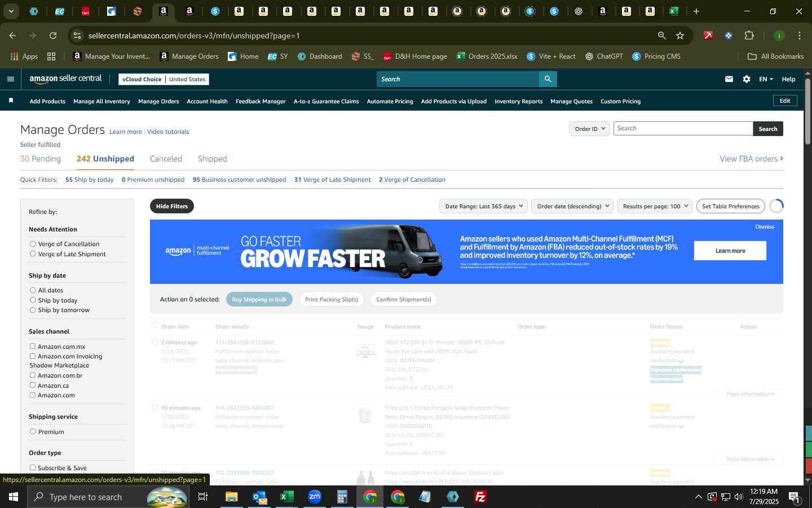
Task: Select Ship by today radio button
Action: pyautogui.click(x=33, y=300)
